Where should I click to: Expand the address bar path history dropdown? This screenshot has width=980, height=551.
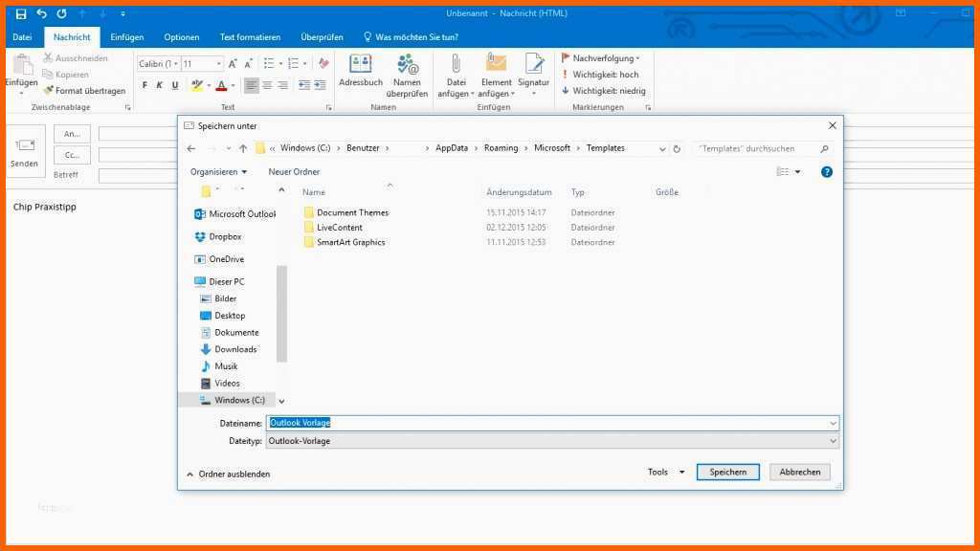pyautogui.click(x=662, y=148)
